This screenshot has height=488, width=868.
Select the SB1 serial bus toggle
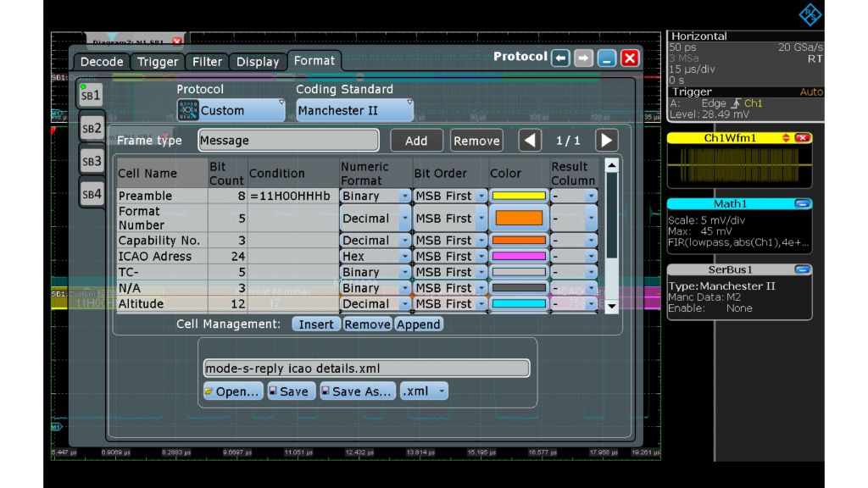point(92,95)
